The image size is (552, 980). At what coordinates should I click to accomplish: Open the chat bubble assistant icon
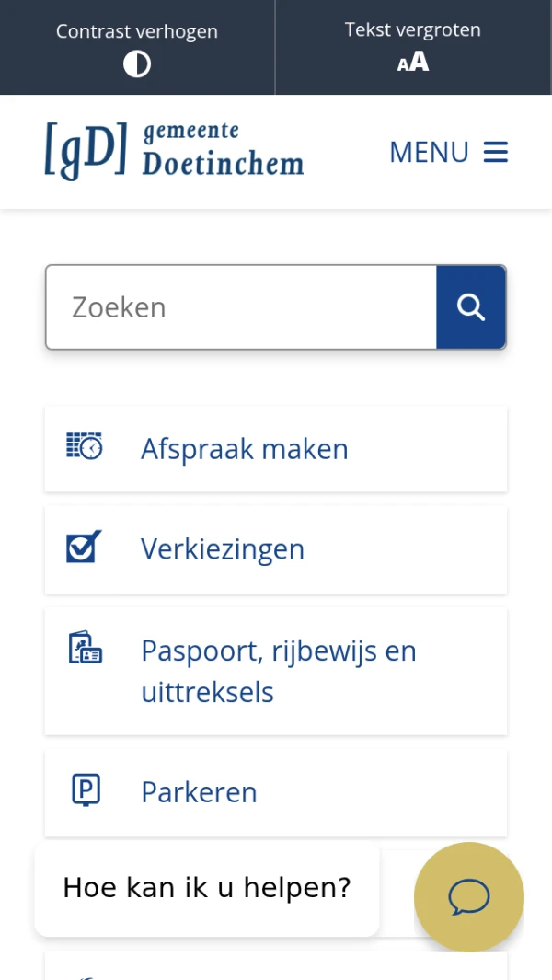tap(469, 897)
